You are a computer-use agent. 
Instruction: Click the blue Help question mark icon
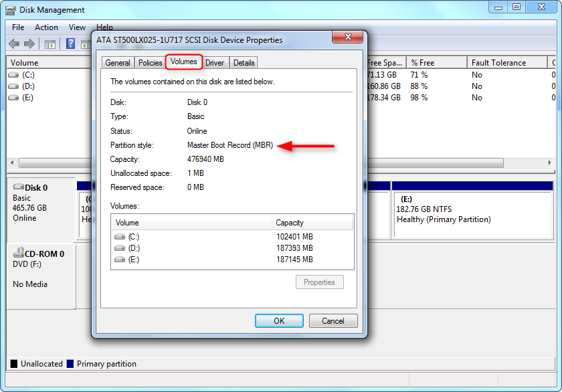[x=70, y=43]
